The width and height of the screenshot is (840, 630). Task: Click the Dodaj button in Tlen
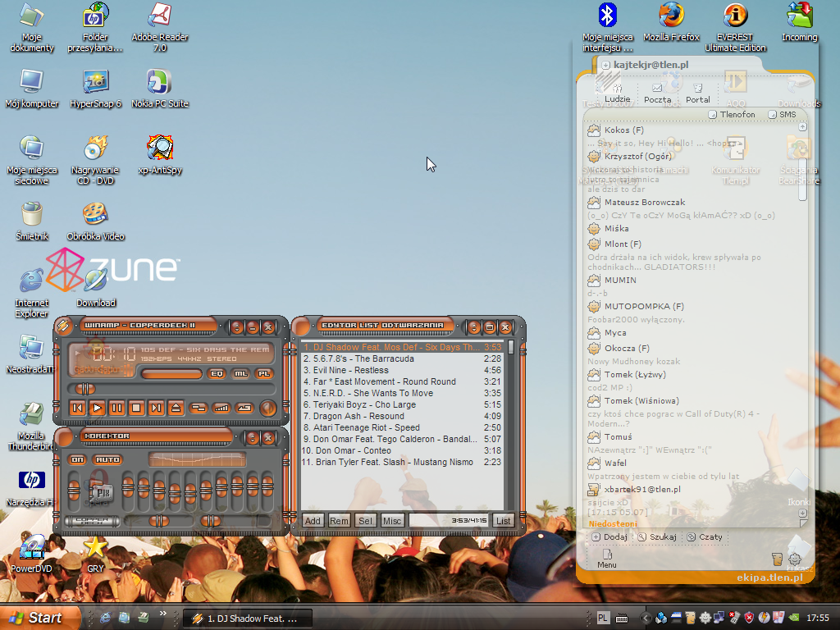point(609,536)
